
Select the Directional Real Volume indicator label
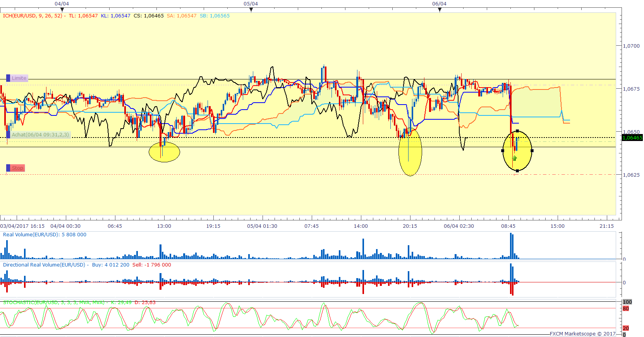(44, 265)
